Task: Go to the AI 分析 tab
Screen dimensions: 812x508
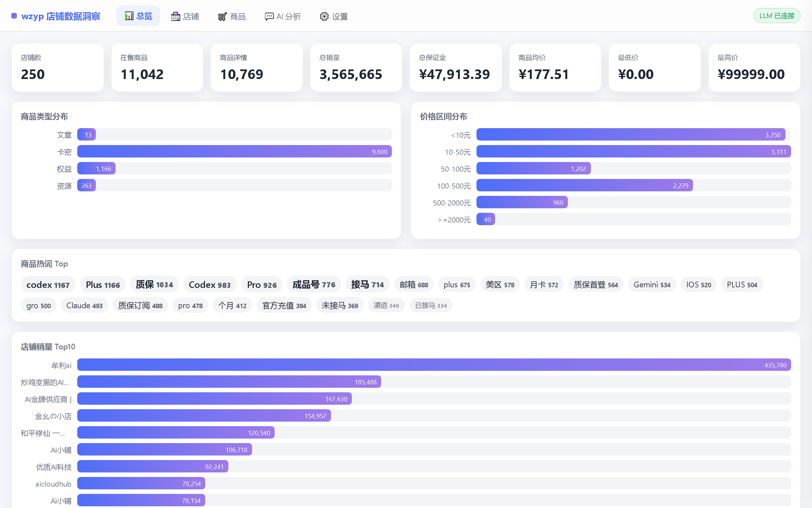Action: 283,16
